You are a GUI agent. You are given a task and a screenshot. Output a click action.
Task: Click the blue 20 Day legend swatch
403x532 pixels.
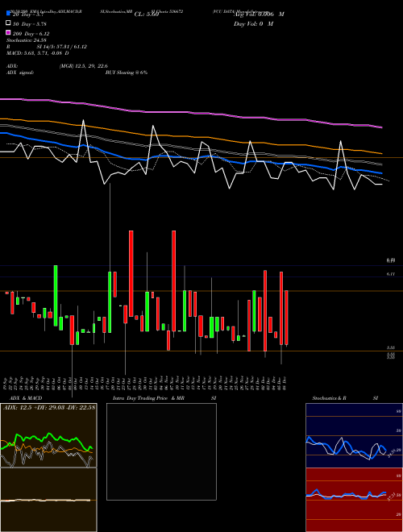coord(8,13)
